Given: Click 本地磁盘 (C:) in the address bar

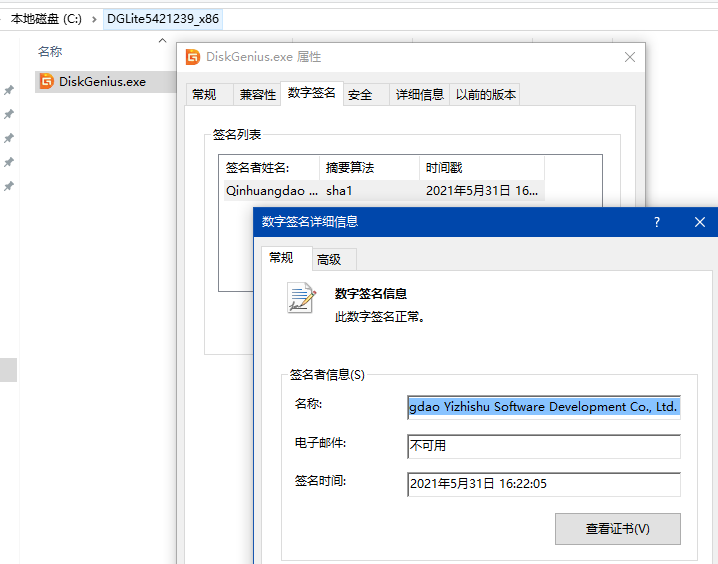Looking at the screenshot, I should [x=46, y=19].
